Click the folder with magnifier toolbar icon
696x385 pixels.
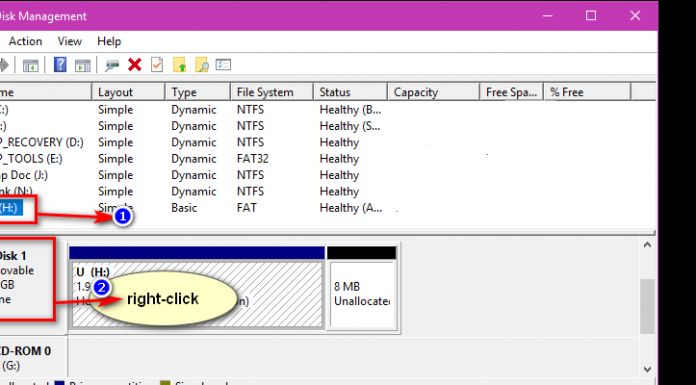202,65
